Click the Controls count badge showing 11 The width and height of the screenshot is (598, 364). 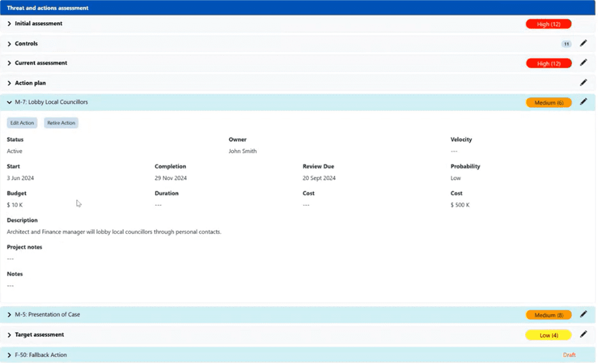(565, 44)
